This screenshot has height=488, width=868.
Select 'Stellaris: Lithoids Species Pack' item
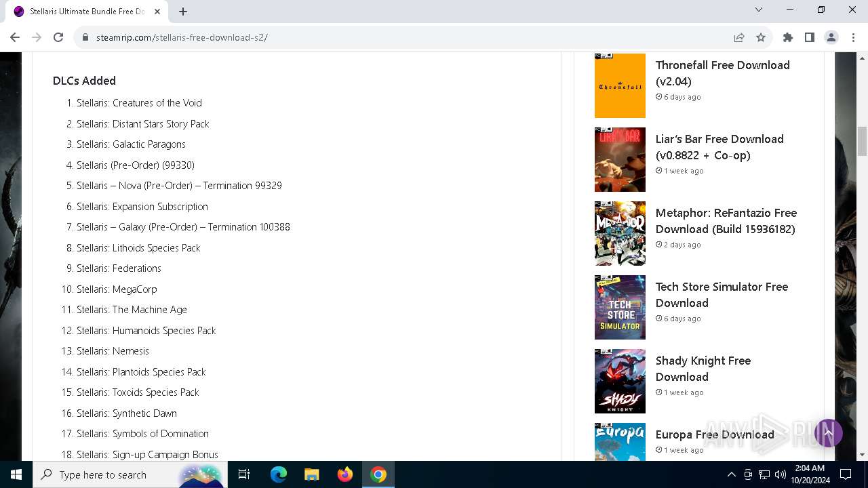pos(138,248)
